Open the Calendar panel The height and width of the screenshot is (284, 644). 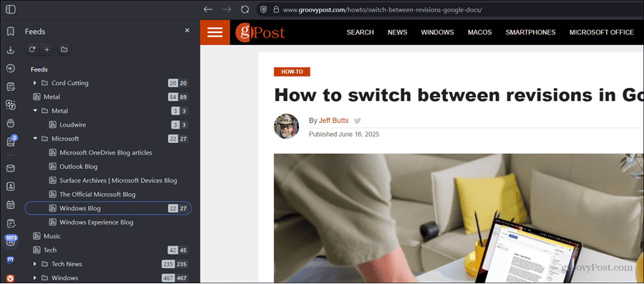coord(11,205)
